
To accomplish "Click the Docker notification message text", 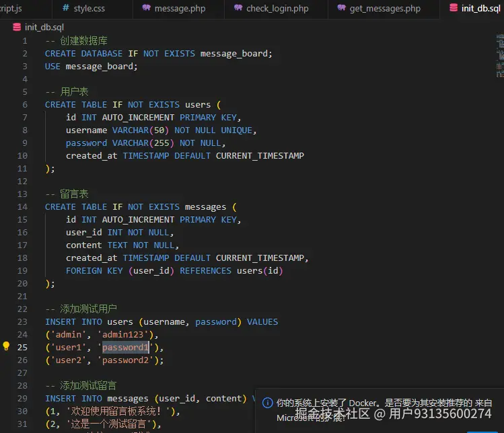I will click(384, 410).
